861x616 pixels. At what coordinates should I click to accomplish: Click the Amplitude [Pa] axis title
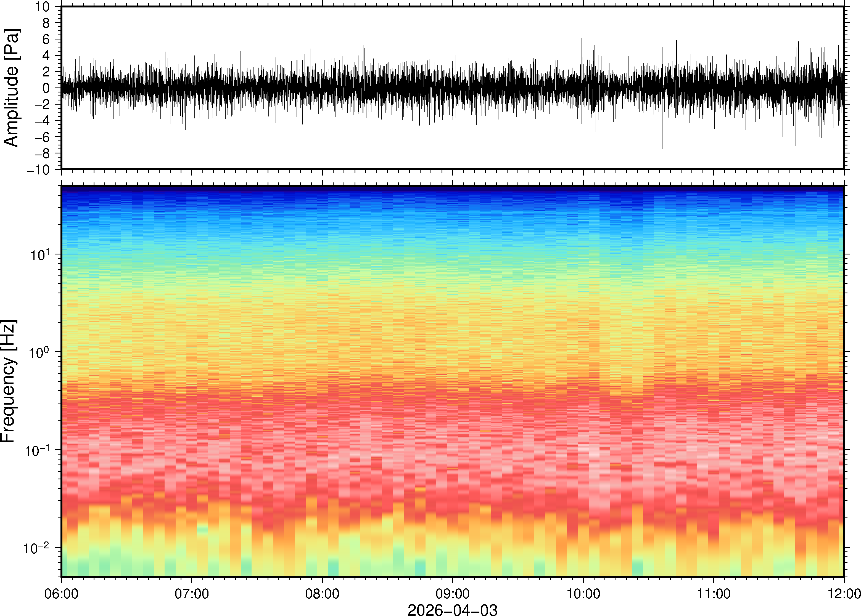coord(11,88)
